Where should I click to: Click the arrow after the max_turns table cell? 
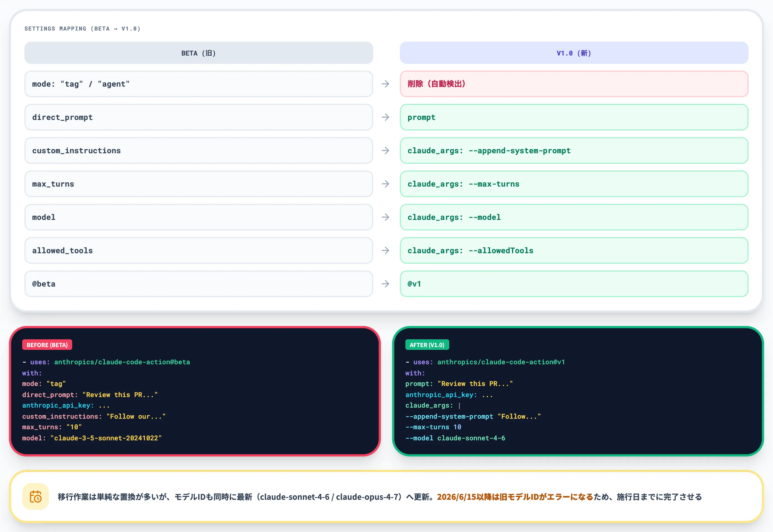click(386, 184)
